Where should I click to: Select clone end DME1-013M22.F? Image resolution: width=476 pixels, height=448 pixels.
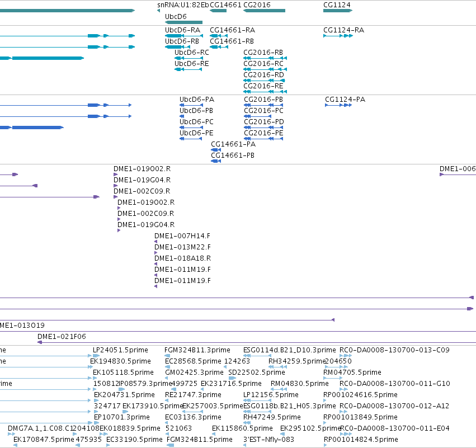click(182, 247)
